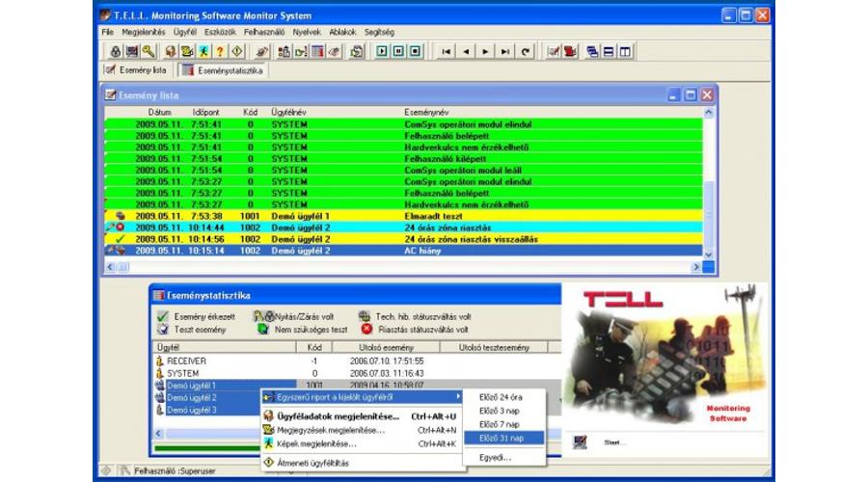868x482 pixels.
Task: Open the Eszközök menu
Action: (221, 32)
